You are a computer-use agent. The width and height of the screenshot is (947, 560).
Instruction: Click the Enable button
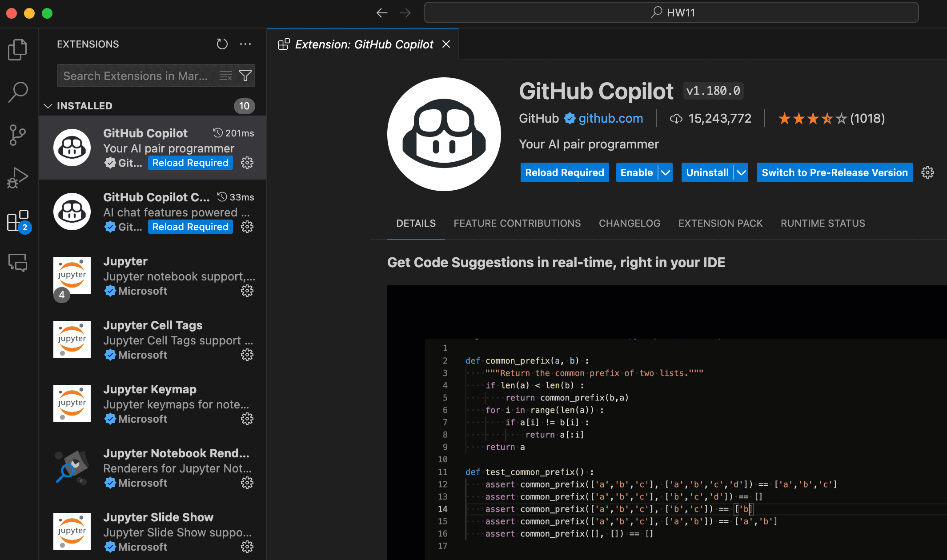637,172
